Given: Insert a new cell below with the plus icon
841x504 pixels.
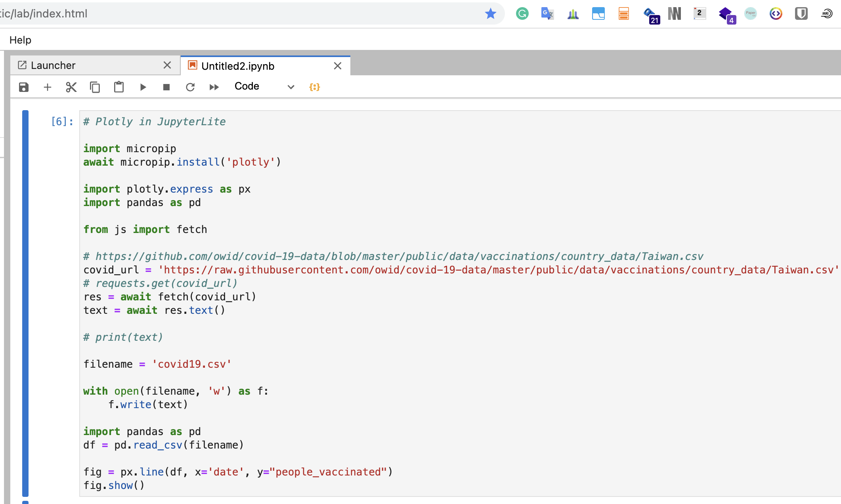Looking at the screenshot, I should click(x=48, y=87).
